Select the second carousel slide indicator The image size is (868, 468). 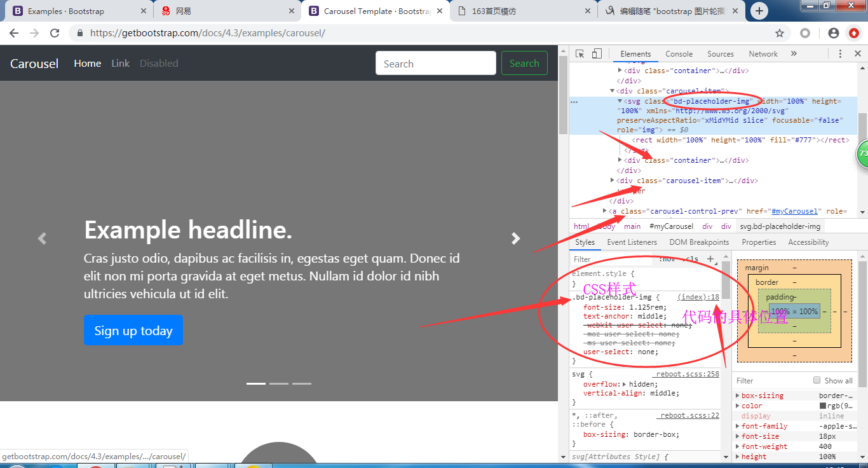pos(279,383)
